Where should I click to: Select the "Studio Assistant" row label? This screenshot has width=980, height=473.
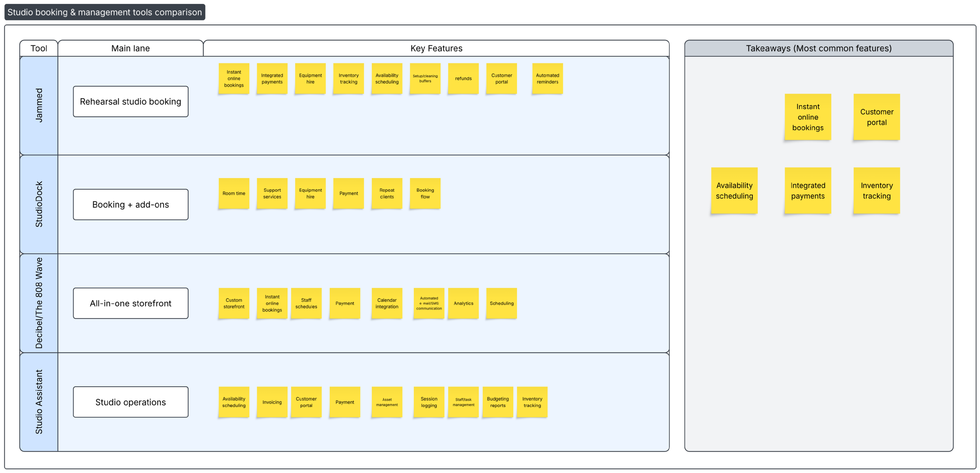39,402
